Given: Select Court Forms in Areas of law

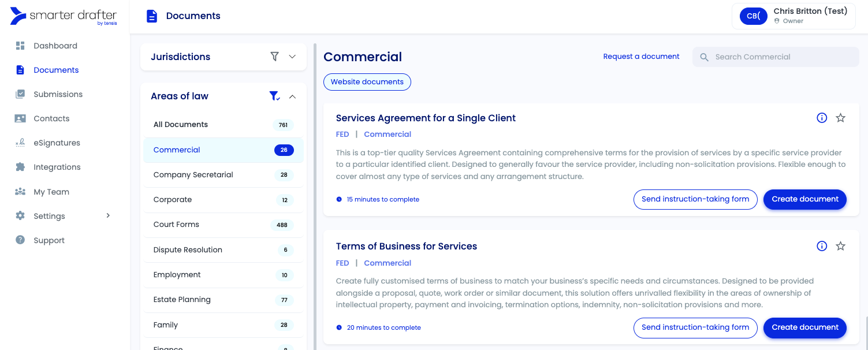Looking at the screenshot, I should click(x=176, y=225).
